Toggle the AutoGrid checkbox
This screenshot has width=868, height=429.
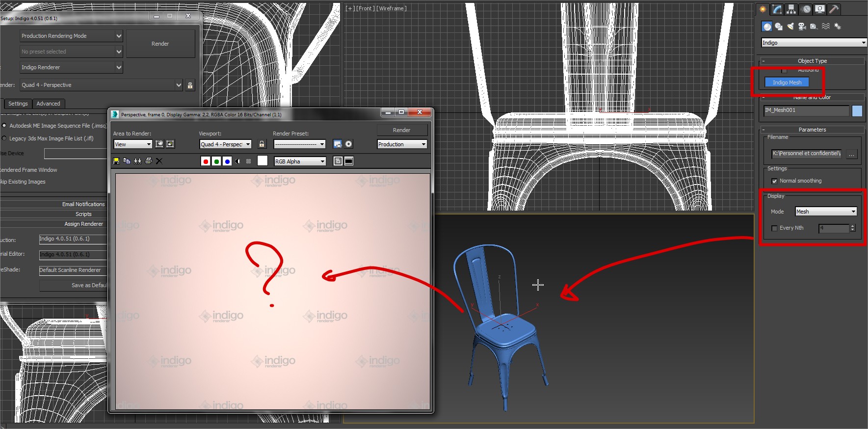point(784,71)
